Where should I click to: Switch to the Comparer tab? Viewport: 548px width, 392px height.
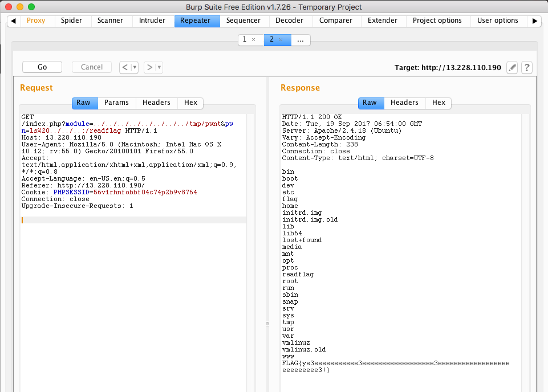click(335, 21)
